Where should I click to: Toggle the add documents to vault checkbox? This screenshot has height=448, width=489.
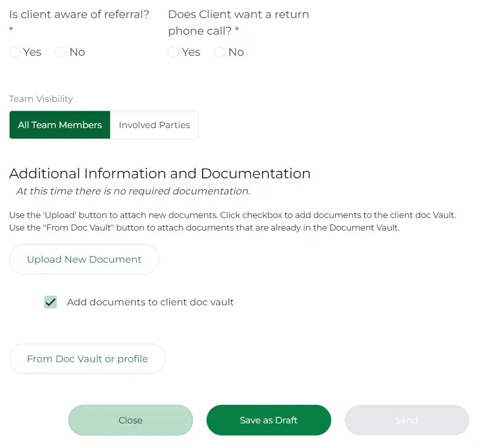pos(50,302)
